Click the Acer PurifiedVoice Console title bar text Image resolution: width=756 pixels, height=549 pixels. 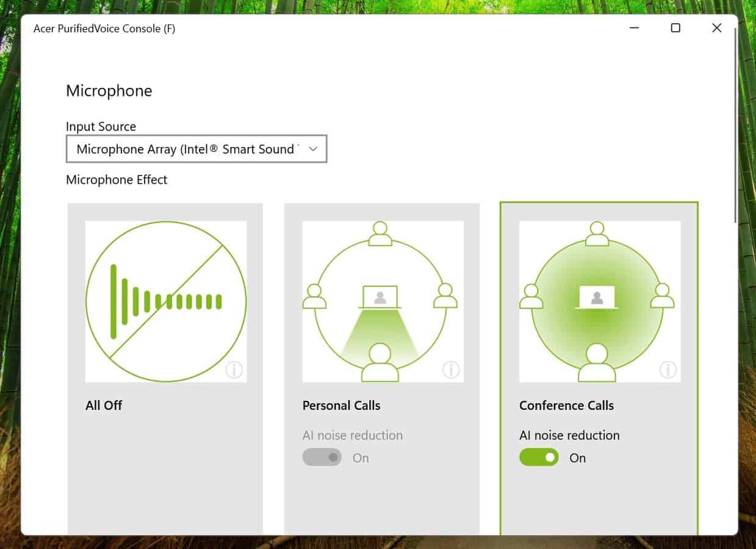tap(104, 29)
